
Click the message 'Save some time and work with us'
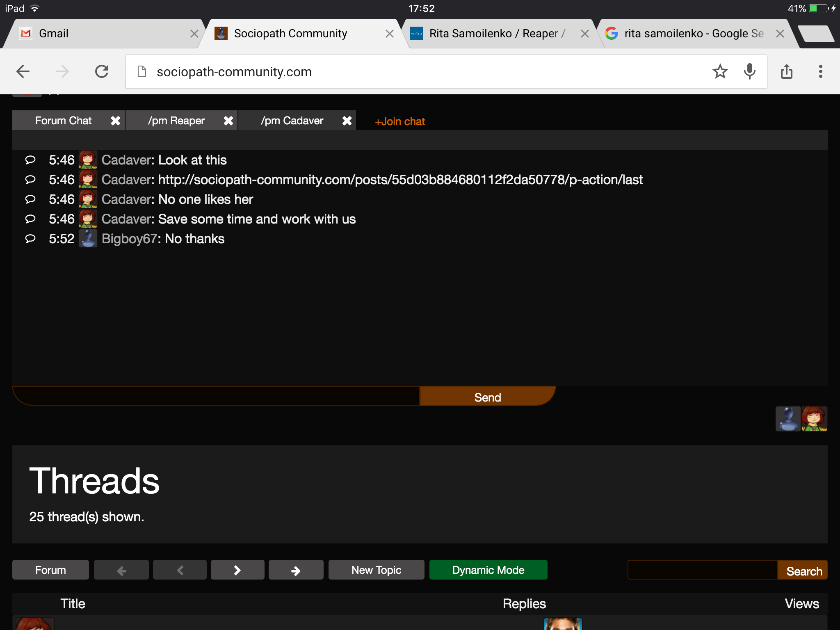257,219
